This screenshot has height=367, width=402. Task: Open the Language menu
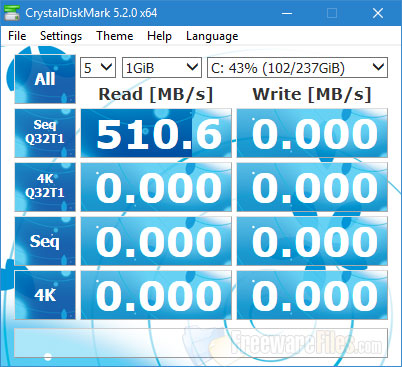(212, 36)
